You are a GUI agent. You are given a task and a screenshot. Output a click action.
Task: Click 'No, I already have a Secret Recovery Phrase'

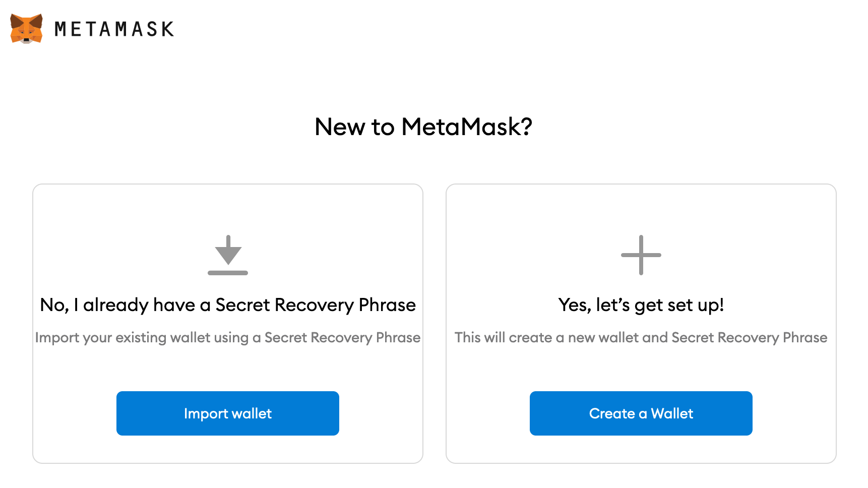(x=228, y=304)
